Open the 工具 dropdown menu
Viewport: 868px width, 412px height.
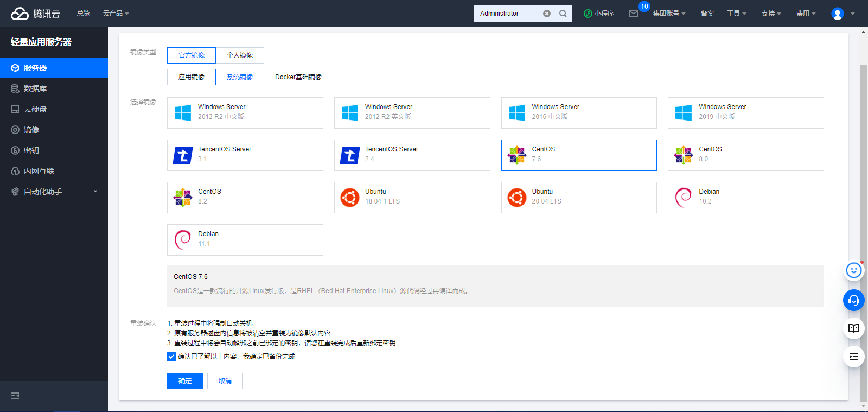(737, 14)
